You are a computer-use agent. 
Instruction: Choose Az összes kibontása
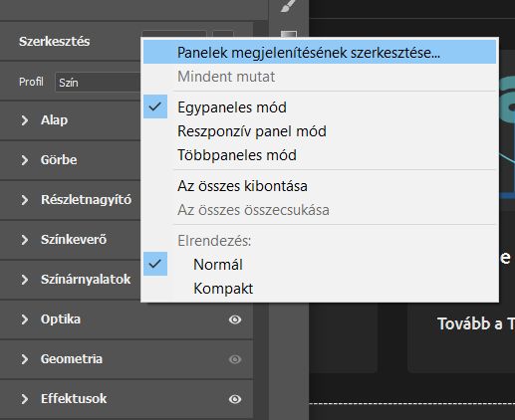tap(320, 186)
